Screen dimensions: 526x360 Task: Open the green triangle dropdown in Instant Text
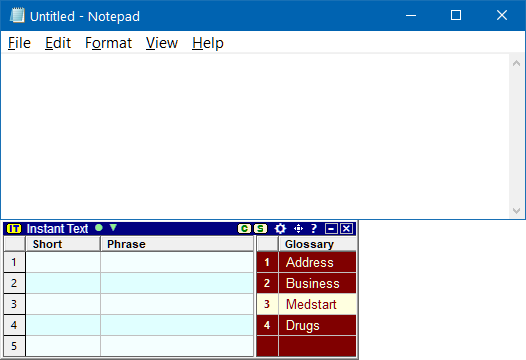tap(113, 227)
